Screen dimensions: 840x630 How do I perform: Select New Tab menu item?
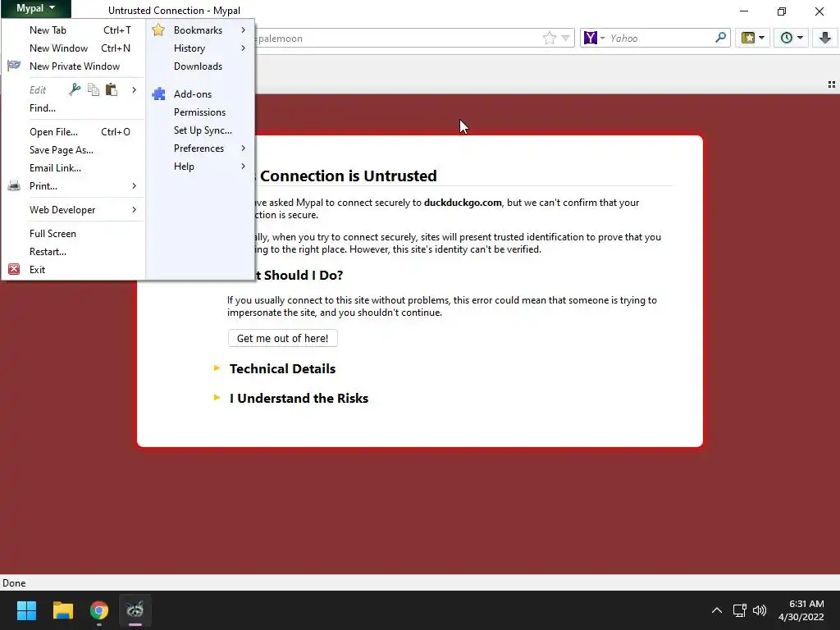(73, 30)
